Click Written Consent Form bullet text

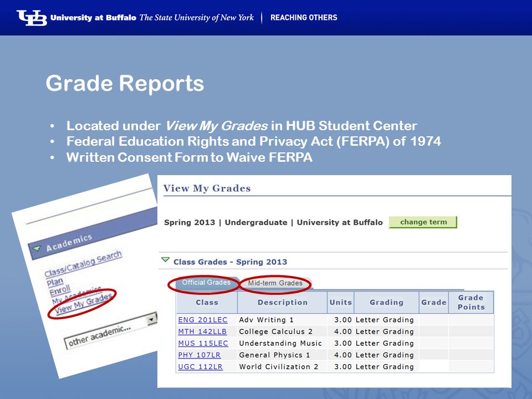click(x=190, y=157)
